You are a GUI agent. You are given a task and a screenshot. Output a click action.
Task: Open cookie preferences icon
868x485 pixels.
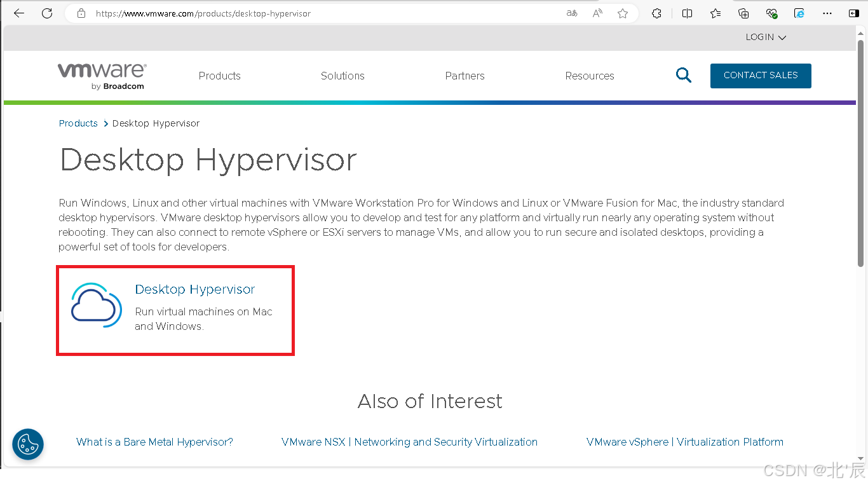point(28,444)
